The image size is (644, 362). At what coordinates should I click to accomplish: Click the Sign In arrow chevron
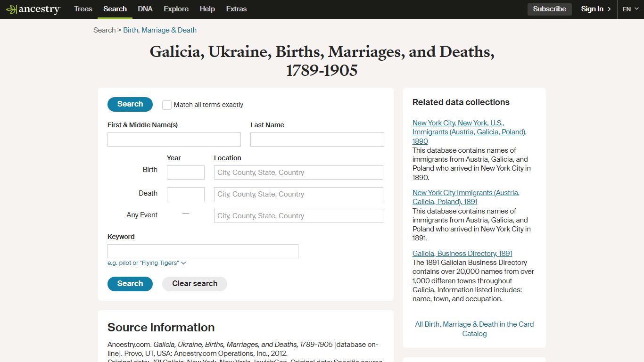click(x=609, y=9)
